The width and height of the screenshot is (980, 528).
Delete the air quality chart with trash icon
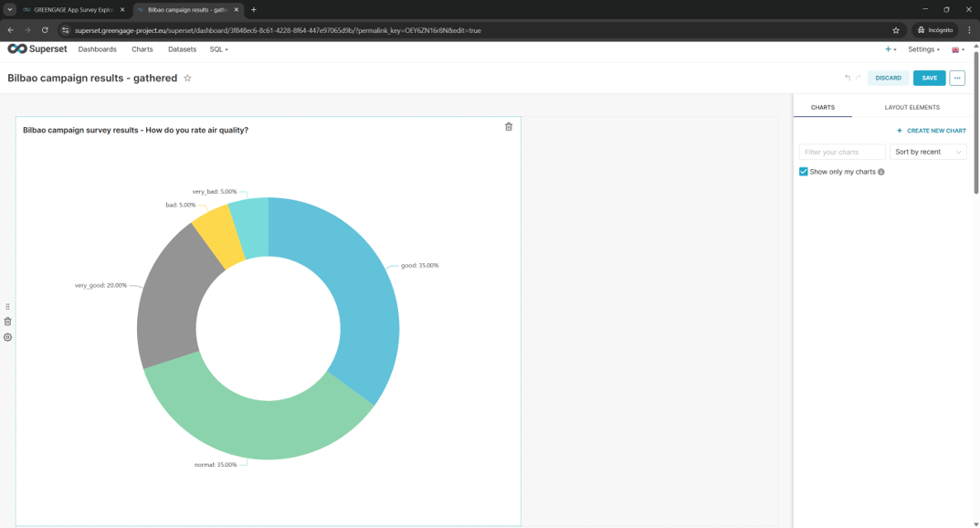click(x=509, y=127)
